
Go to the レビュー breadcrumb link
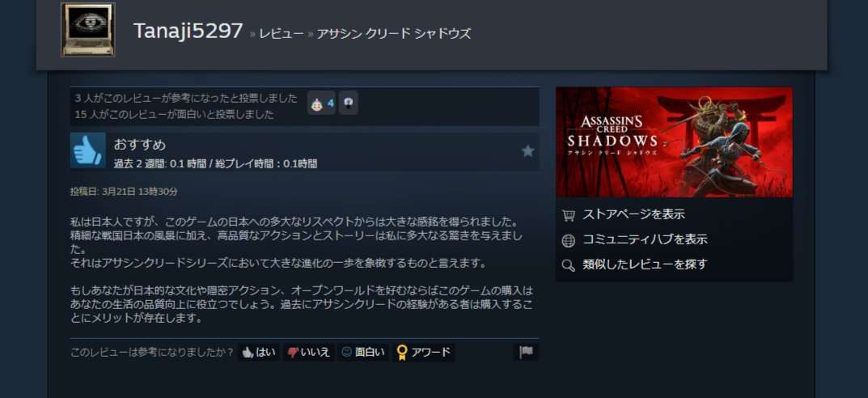282,34
